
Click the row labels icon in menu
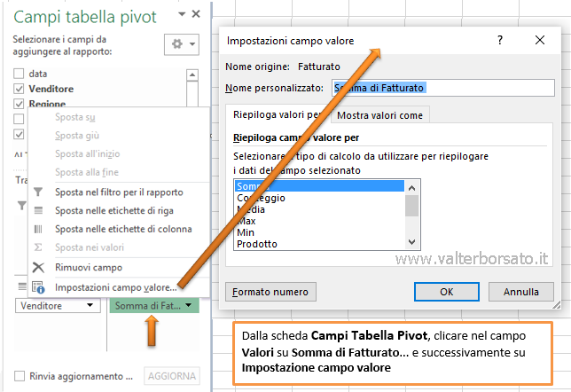pos(38,210)
